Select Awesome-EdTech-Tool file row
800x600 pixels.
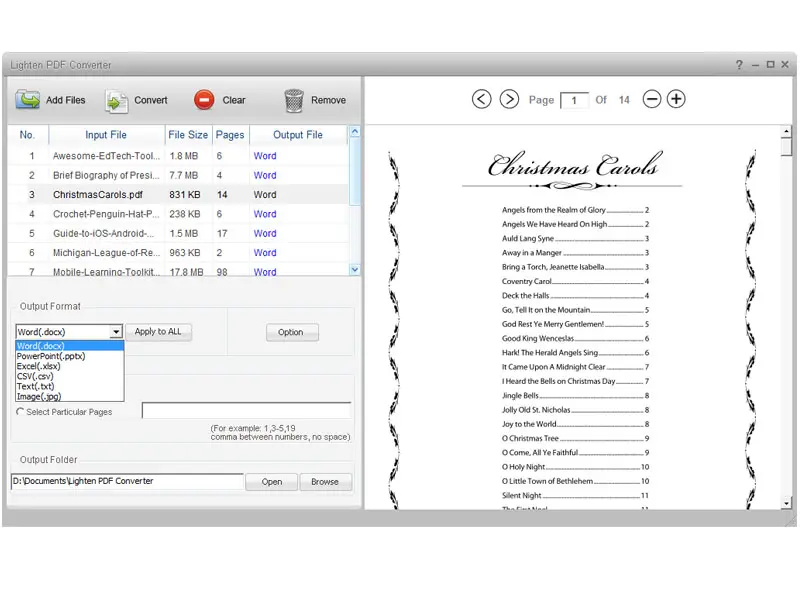tap(178, 156)
